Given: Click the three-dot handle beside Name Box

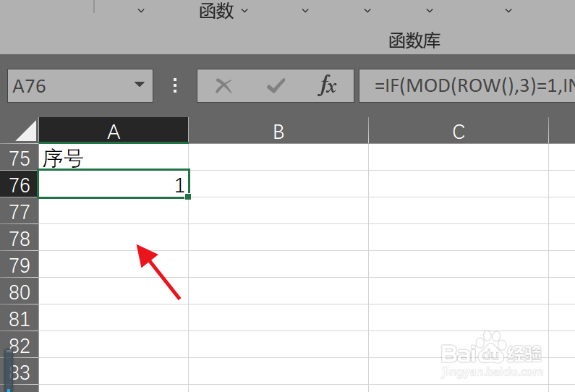Looking at the screenshot, I should pyautogui.click(x=175, y=85).
